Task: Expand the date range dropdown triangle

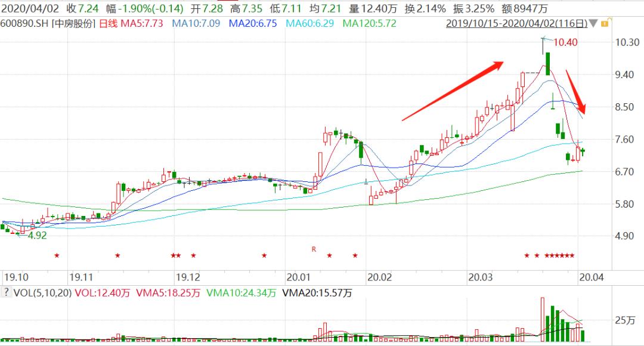Action: coord(593,23)
